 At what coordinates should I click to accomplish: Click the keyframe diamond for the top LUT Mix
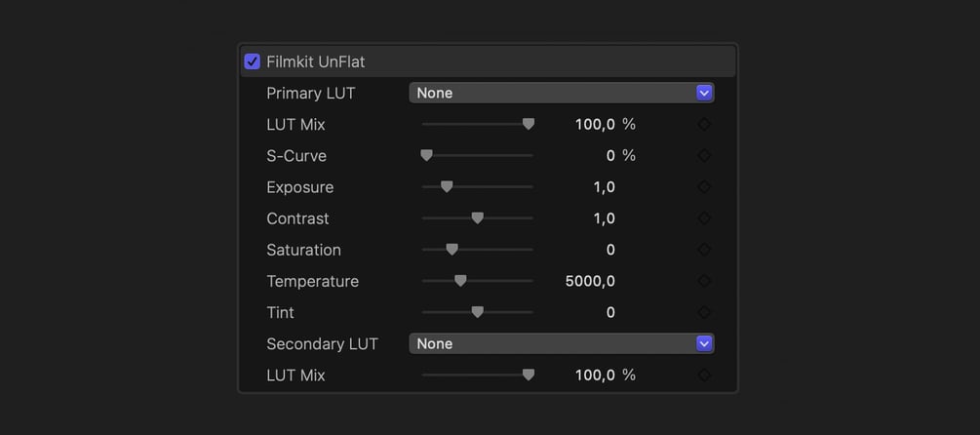[704, 125]
